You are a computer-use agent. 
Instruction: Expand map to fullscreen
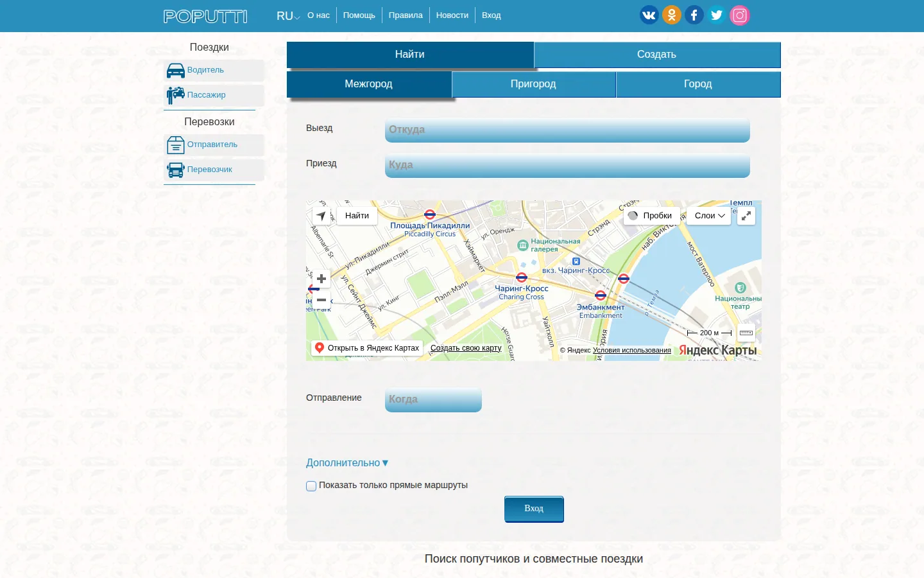pos(746,216)
